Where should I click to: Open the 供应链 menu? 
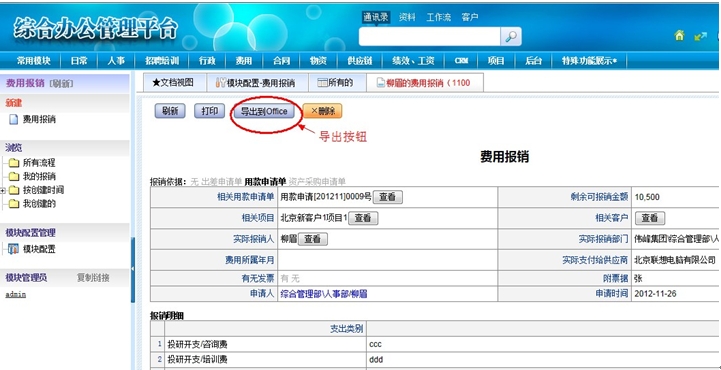pyautogui.click(x=360, y=61)
